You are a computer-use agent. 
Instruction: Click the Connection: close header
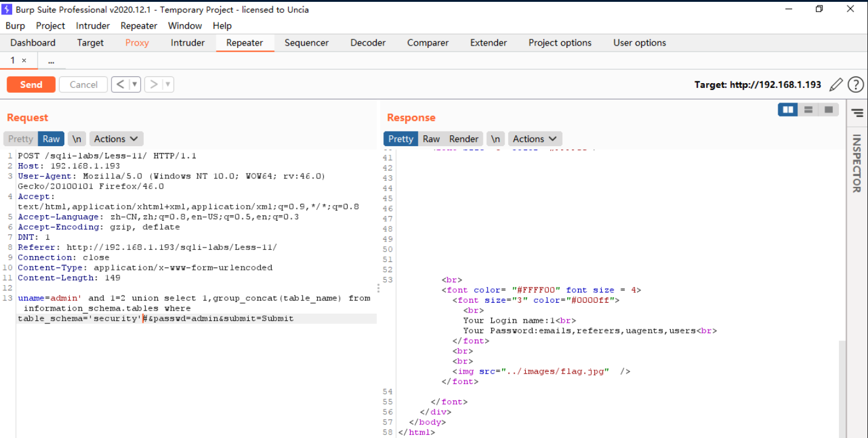(x=63, y=257)
